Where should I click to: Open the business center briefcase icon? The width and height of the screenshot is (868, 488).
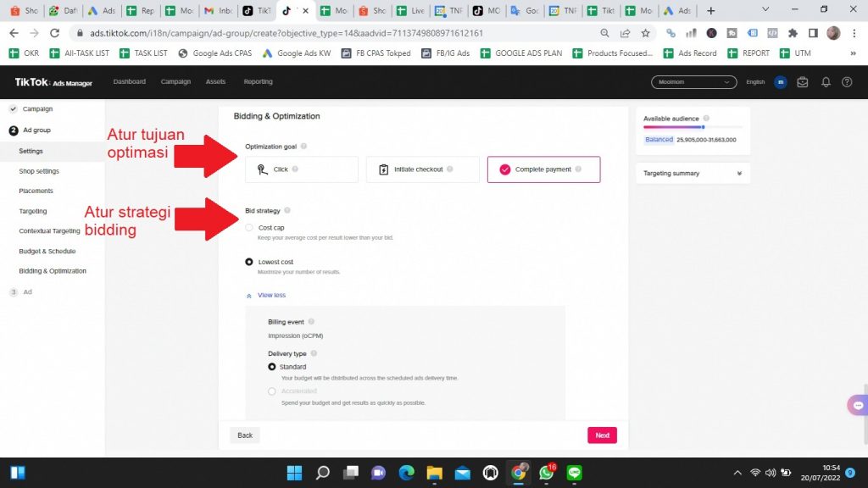point(803,82)
